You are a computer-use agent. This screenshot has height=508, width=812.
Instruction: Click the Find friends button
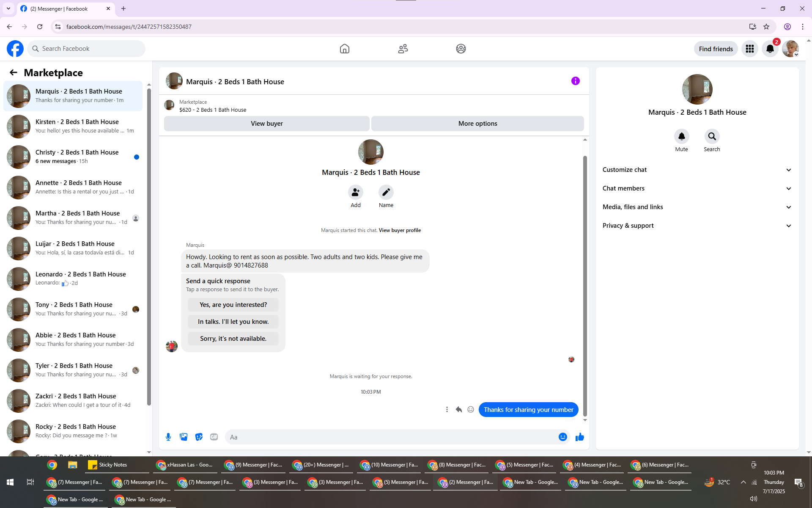pyautogui.click(x=716, y=49)
